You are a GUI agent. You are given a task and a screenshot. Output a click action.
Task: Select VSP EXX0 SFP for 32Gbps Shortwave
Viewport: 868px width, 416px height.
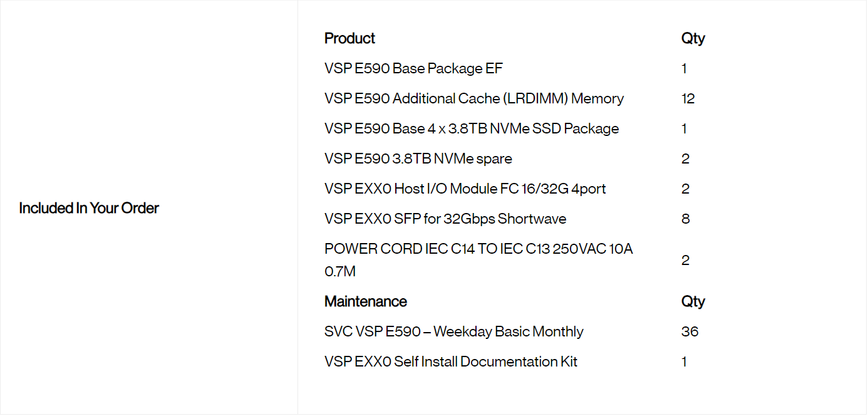click(x=445, y=219)
